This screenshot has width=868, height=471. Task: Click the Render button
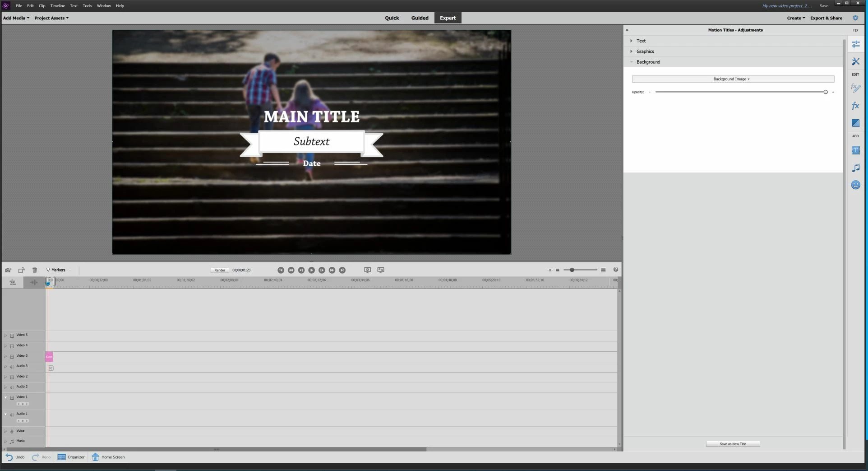[x=220, y=270]
